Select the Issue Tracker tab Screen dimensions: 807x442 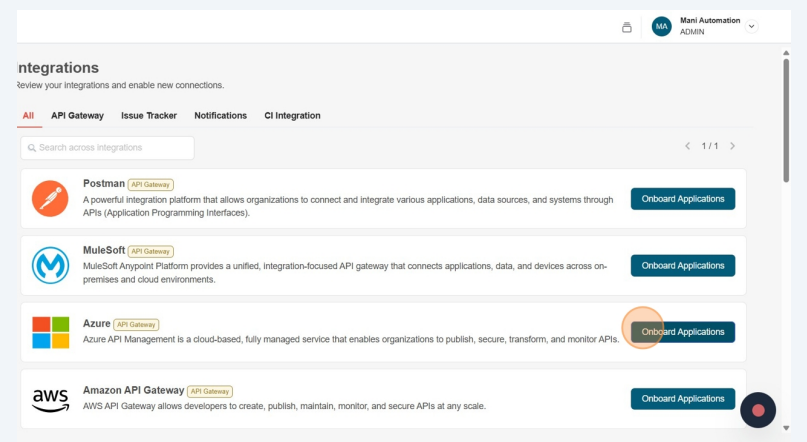149,116
